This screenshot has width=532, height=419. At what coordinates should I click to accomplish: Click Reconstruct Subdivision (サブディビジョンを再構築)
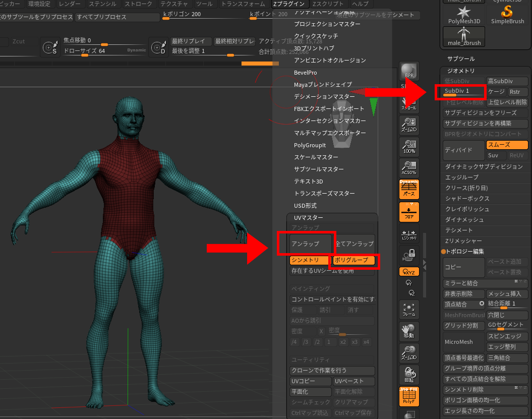click(485, 123)
